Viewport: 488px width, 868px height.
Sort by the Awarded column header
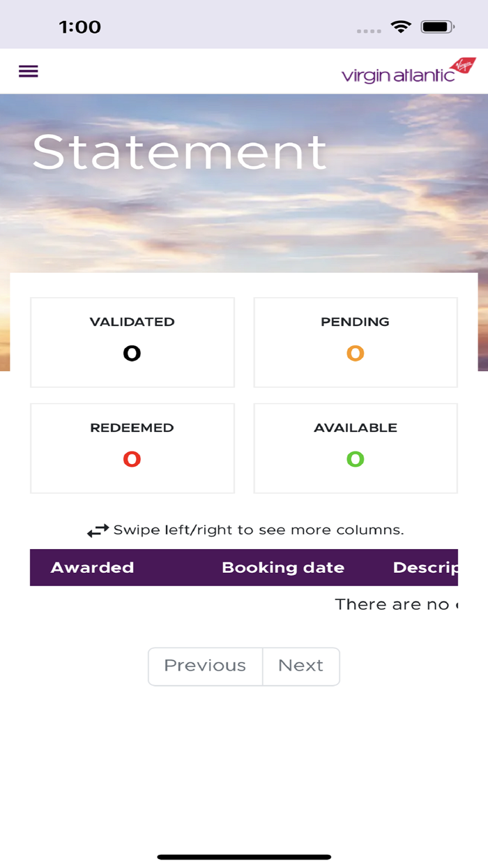92,567
